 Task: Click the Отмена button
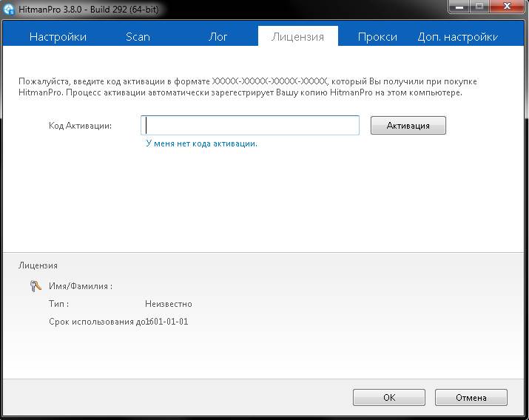click(x=471, y=397)
